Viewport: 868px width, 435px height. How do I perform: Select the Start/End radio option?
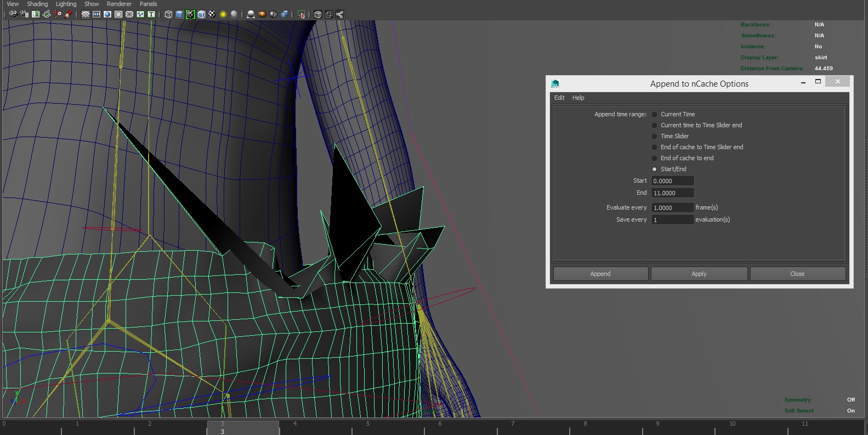(x=654, y=169)
